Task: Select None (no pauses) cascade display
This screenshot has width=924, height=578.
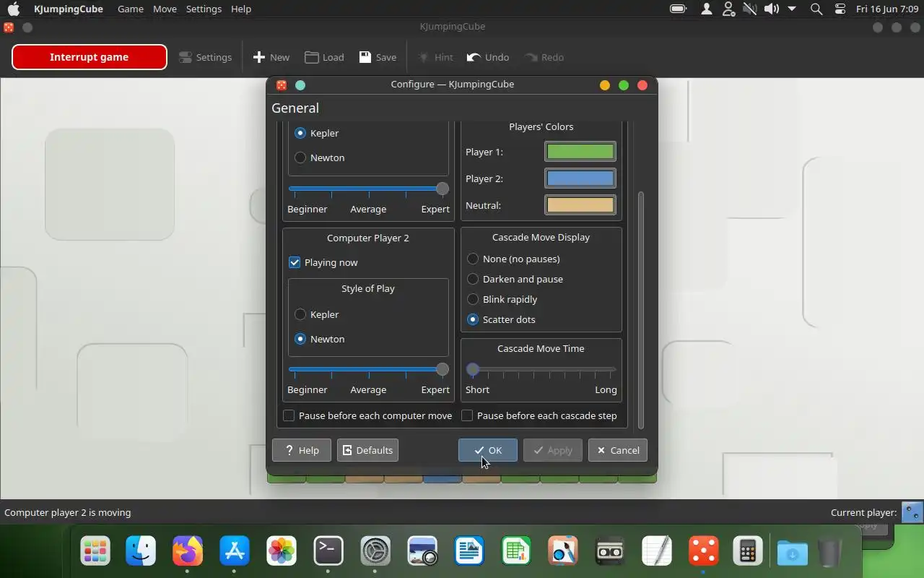Action: point(513,259)
